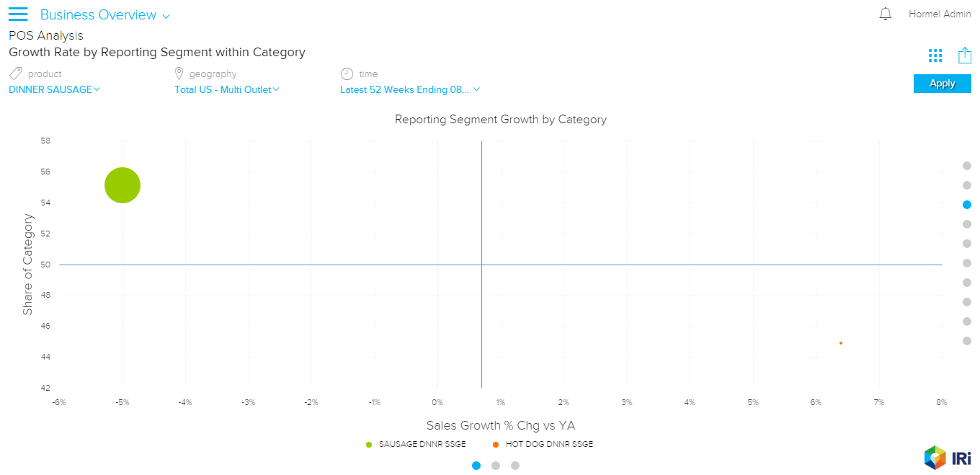Click the Apply button
The image size is (980, 475).
coord(942,84)
